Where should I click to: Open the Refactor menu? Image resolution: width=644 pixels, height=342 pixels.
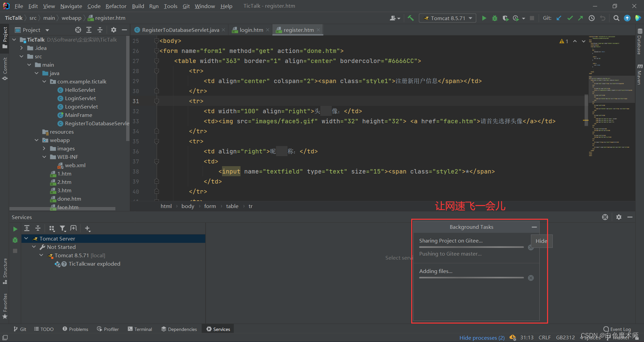coord(116,6)
